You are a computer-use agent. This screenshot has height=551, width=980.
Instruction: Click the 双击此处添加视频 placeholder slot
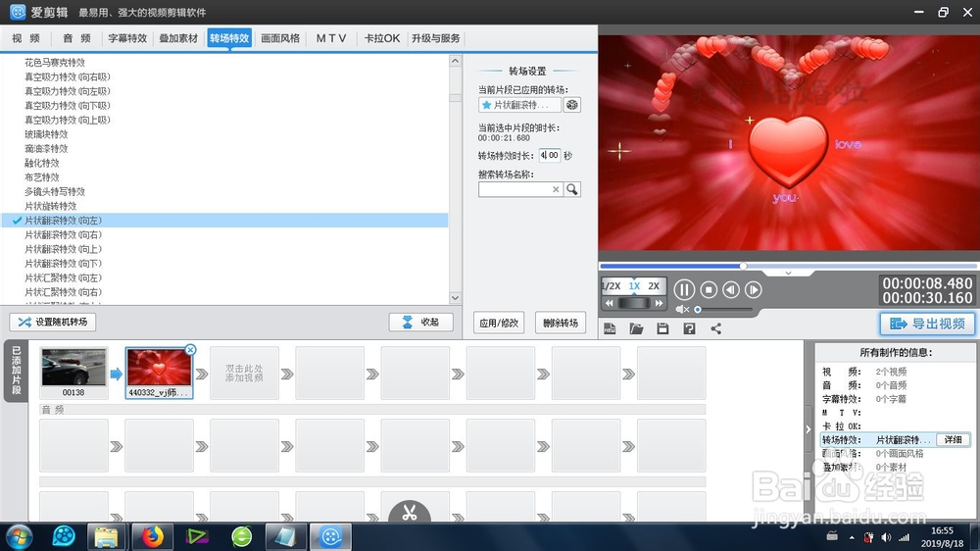244,374
